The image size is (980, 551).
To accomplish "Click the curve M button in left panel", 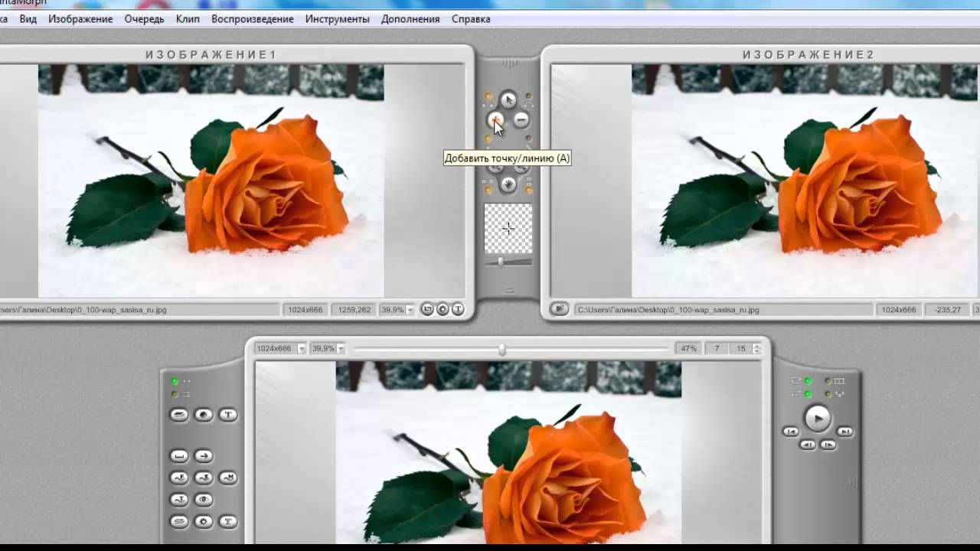I will click(x=228, y=478).
